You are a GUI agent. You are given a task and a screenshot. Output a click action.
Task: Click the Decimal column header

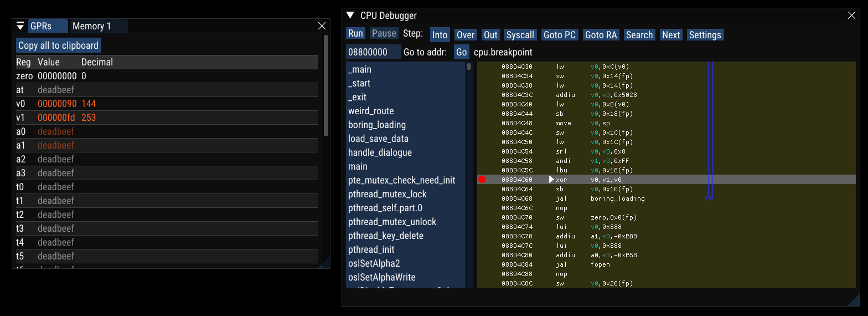(x=97, y=62)
